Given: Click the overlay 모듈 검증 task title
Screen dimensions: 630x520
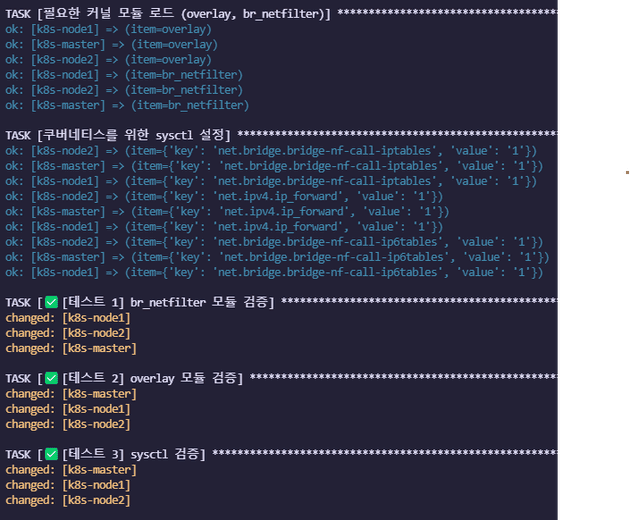Looking at the screenshot, I should [x=152, y=378].
